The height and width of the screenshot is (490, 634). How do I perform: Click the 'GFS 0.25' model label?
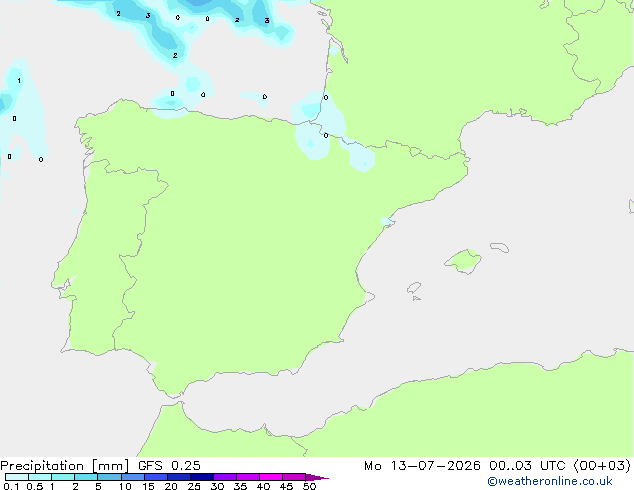tap(169, 466)
